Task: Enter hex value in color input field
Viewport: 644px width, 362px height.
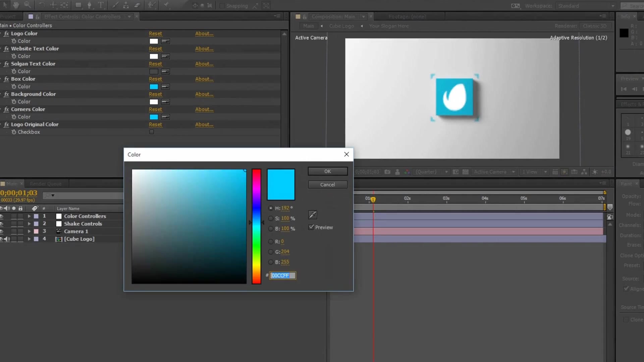Action: click(x=282, y=275)
